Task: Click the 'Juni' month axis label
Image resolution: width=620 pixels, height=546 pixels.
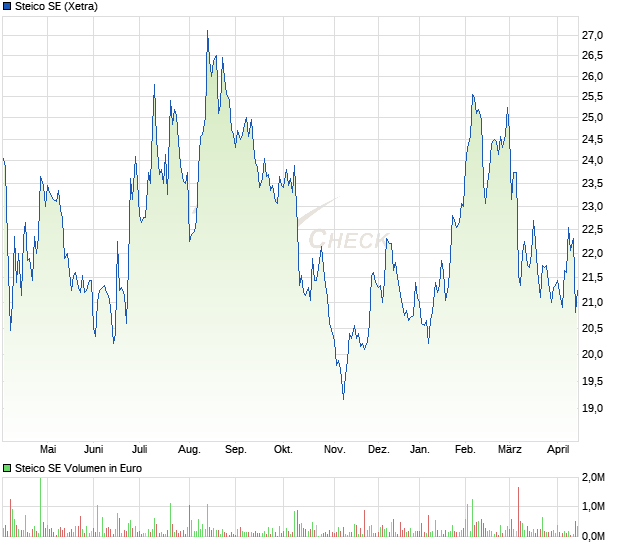Action: (x=94, y=449)
